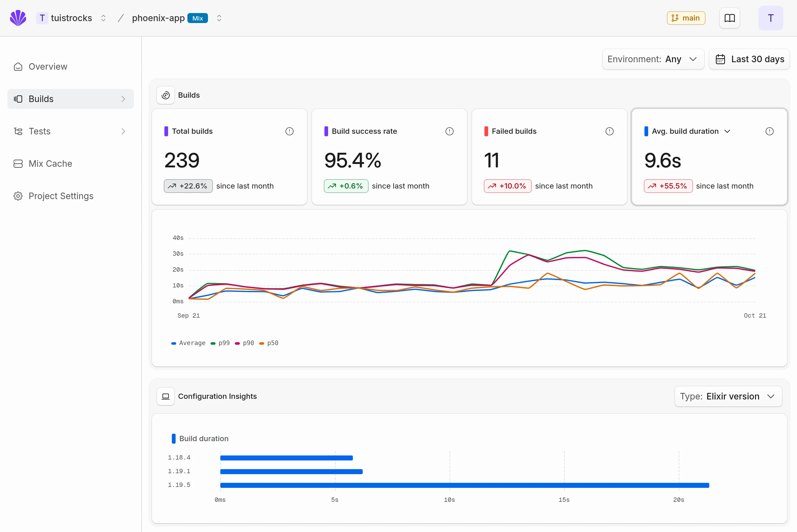The width and height of the screenshot is (797, 532).
Task: Select the Build success rate card
Action: pos(389,157)
